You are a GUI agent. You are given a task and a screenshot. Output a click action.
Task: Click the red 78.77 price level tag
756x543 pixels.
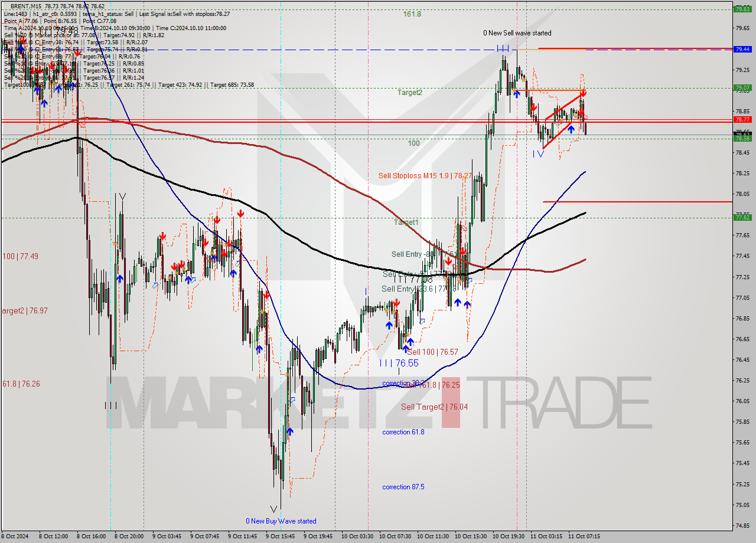click(x=741, y=119)
